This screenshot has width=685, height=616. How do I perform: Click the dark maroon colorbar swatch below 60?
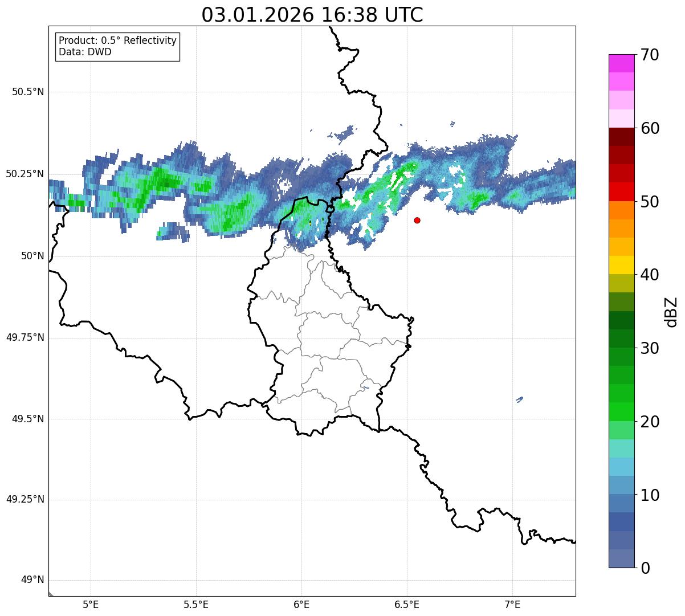pyautogui.click(x=621, y=137)
